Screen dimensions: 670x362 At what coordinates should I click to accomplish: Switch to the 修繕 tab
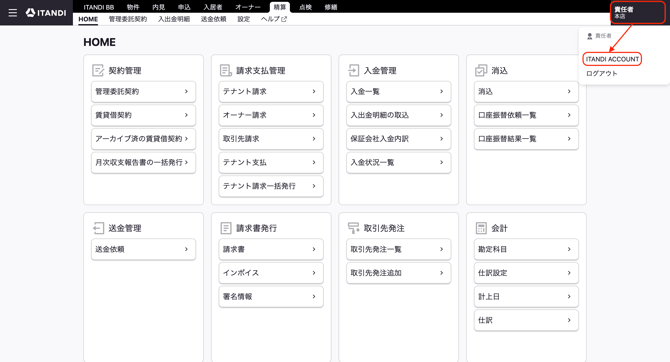[x=331, y=7]
